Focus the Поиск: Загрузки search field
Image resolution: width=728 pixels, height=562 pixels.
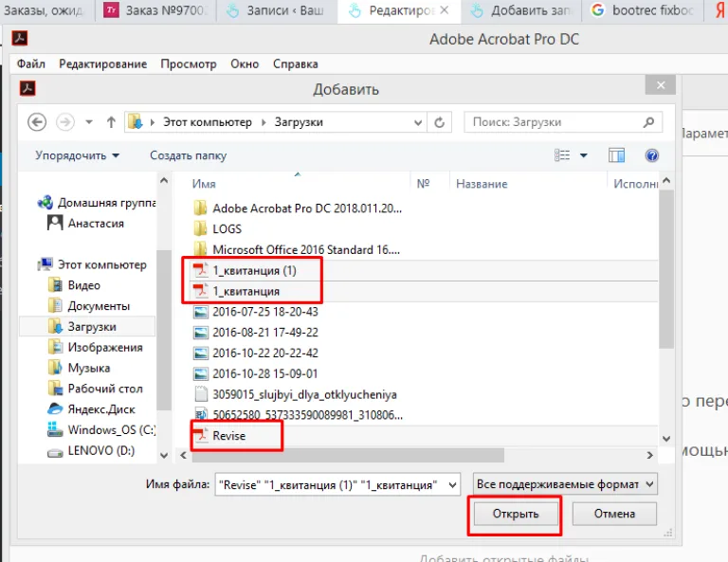pyautogui.click(x=563, y=122)
